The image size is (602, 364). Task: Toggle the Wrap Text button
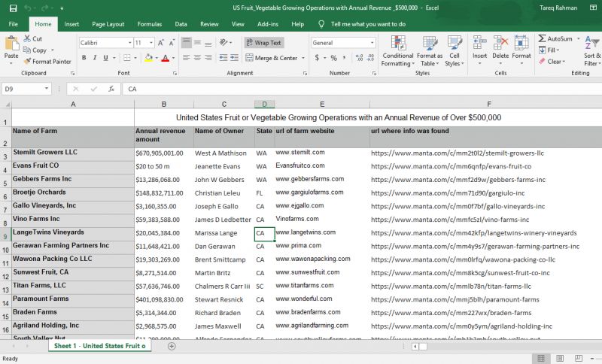coord(264,43)
